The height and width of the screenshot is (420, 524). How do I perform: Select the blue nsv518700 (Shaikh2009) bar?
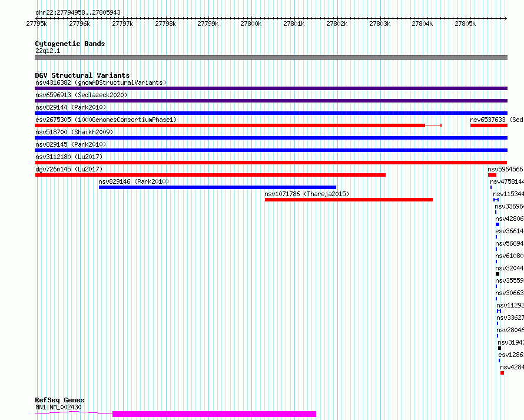pyautogui.click(x=271, y=138)
